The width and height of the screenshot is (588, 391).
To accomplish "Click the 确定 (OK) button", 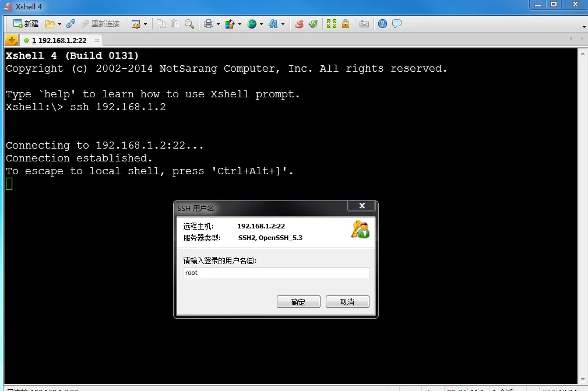I will coord(298,302).
